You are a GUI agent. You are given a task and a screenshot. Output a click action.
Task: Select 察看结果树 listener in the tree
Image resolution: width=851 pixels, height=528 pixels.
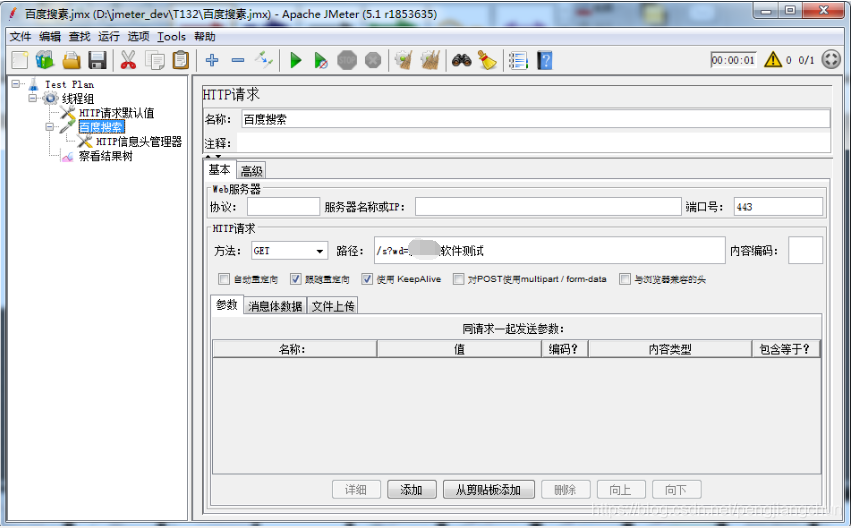pos(106,156)
